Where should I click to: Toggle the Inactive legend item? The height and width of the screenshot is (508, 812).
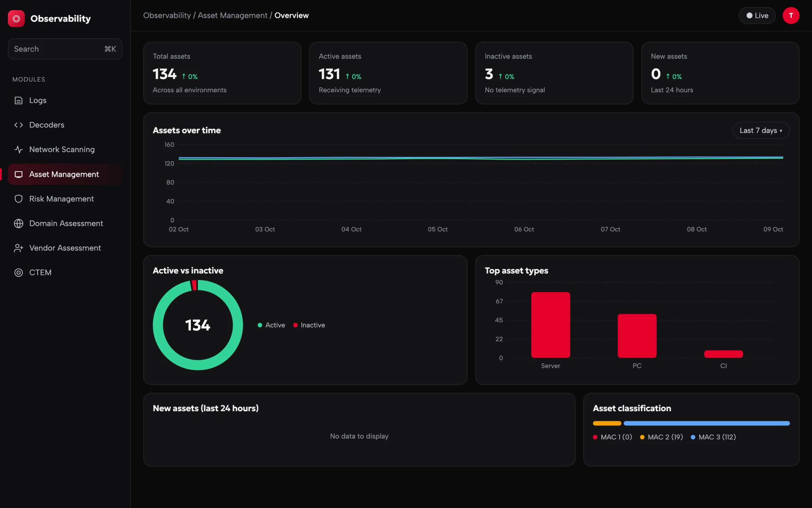[x=309, y=325]
